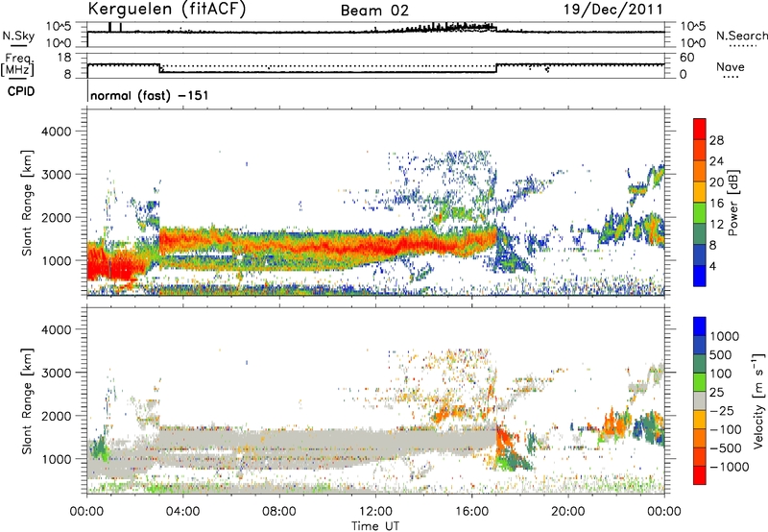Click the '16:00' time tick label
This screenshot has height=532, width=768.
[x=471, y=512]
